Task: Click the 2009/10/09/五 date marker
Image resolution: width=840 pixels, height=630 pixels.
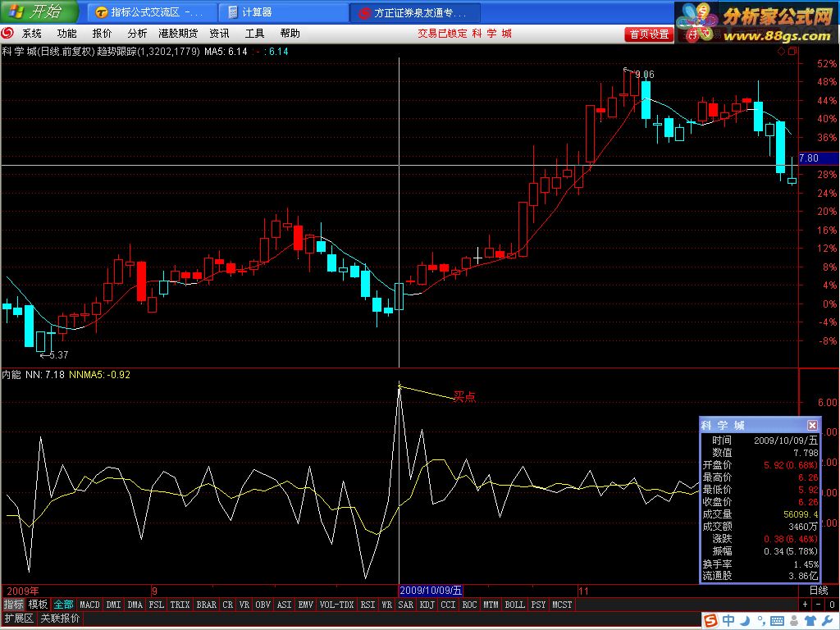Action: click(x=431, y=591)
